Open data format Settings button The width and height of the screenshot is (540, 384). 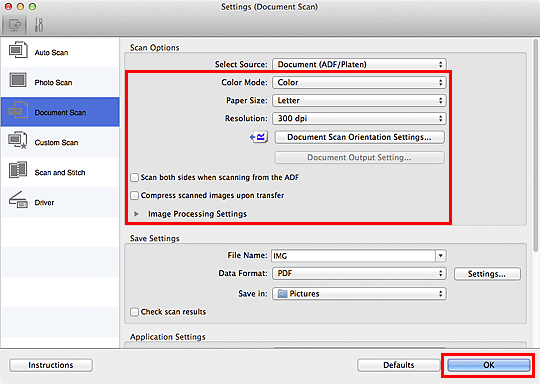tap(487, 274)
